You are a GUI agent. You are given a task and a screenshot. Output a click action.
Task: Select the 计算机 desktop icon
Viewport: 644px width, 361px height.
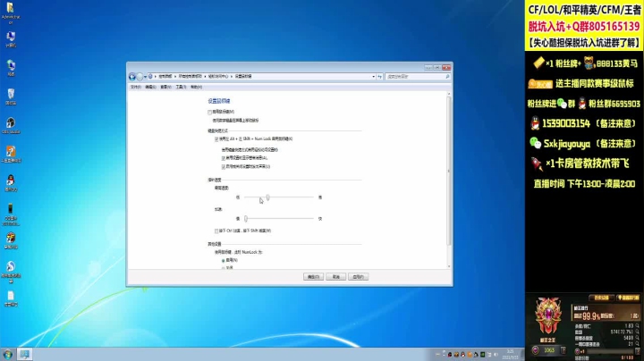[x=11, y=39]
